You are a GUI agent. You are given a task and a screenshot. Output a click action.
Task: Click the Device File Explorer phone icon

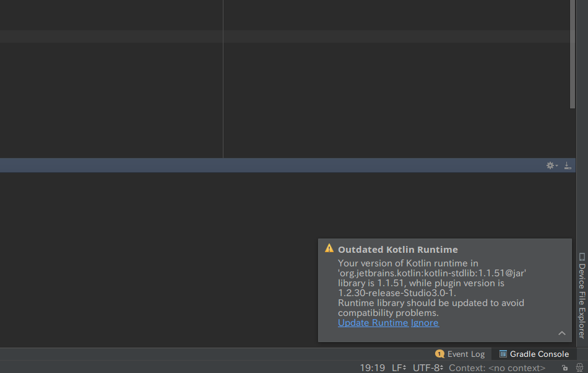582,257
